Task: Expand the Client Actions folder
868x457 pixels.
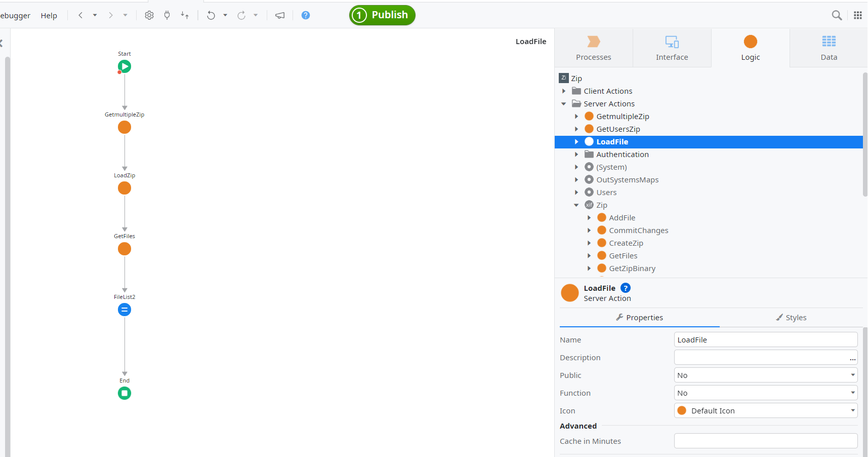Action: pyautogui.click(x=564, y=91)
